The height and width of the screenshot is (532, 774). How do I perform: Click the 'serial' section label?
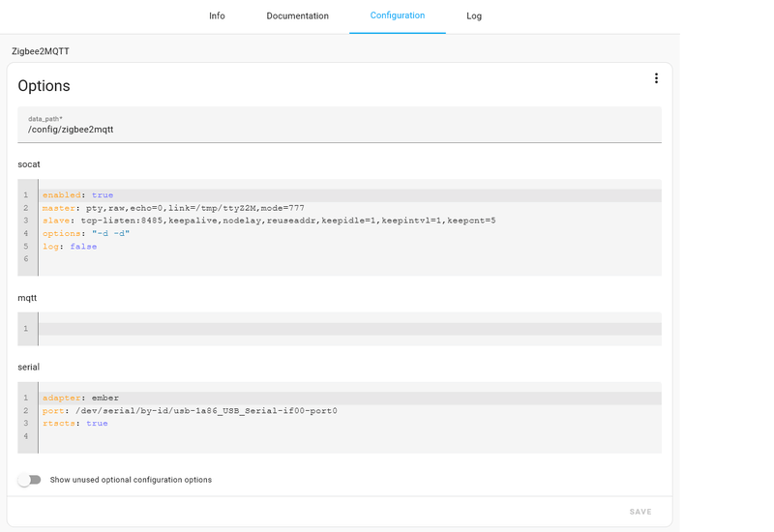pos(28,368)
